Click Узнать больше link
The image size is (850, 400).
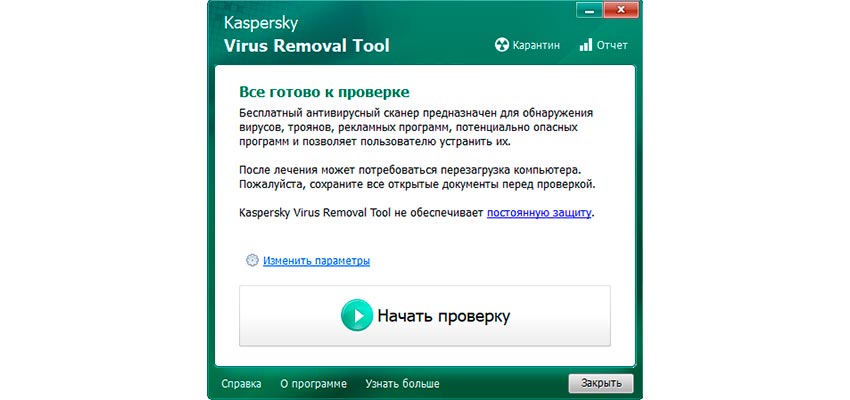tap(402, 384)
